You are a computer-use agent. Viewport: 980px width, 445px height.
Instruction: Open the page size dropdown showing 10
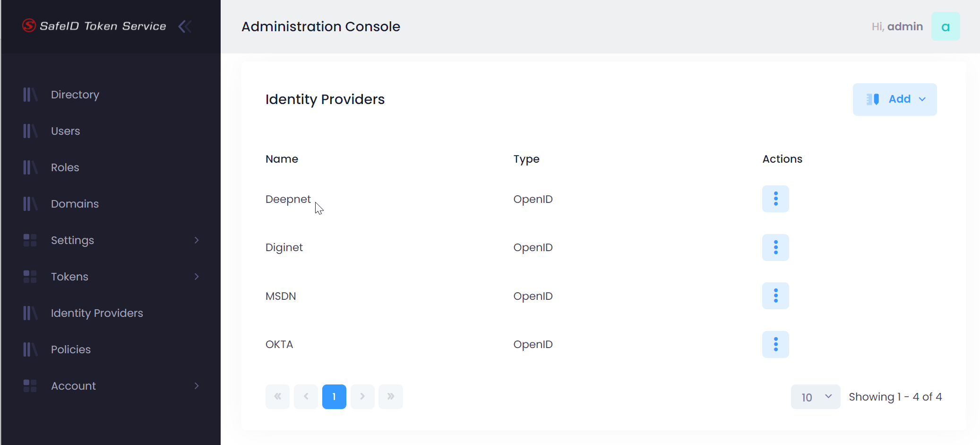click(x=816, y=397)
